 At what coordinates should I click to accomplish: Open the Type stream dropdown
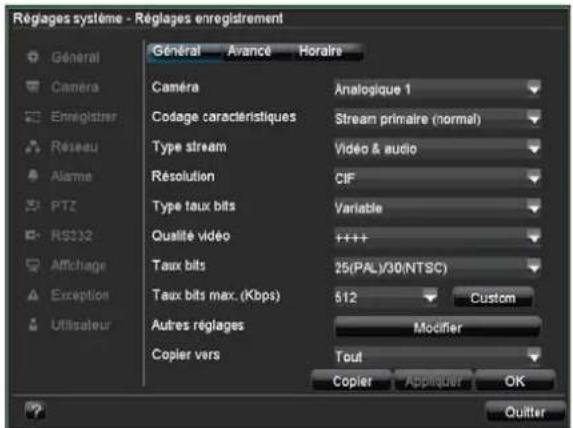pos(437,148)
